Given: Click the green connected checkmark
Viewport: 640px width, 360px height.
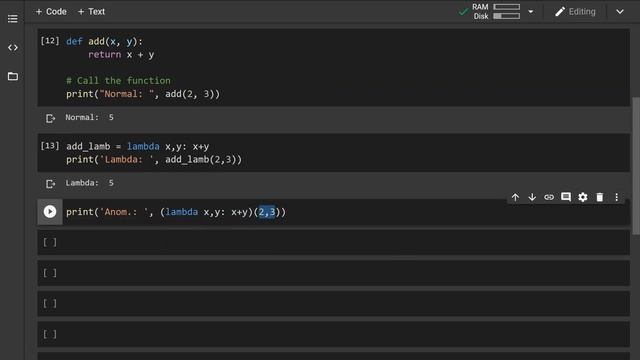Looking at the screenshot, I should (x=463, y=12).
